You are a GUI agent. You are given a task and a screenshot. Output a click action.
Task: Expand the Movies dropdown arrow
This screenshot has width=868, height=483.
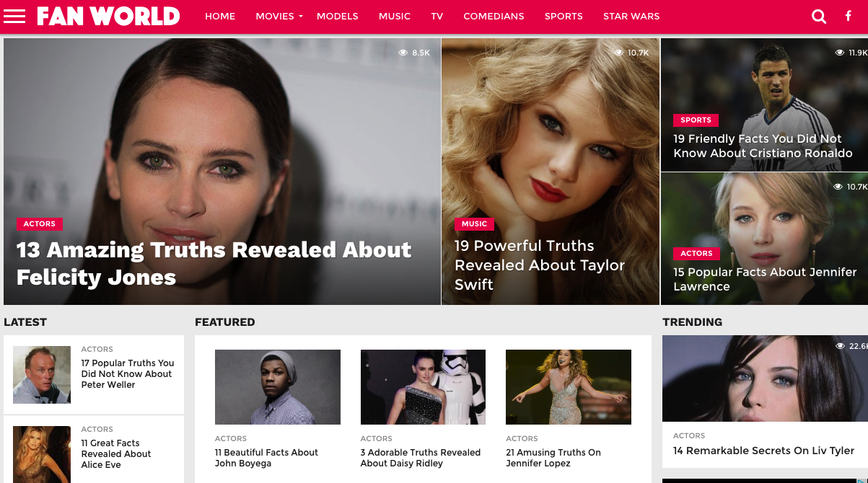tap(301, 16)
